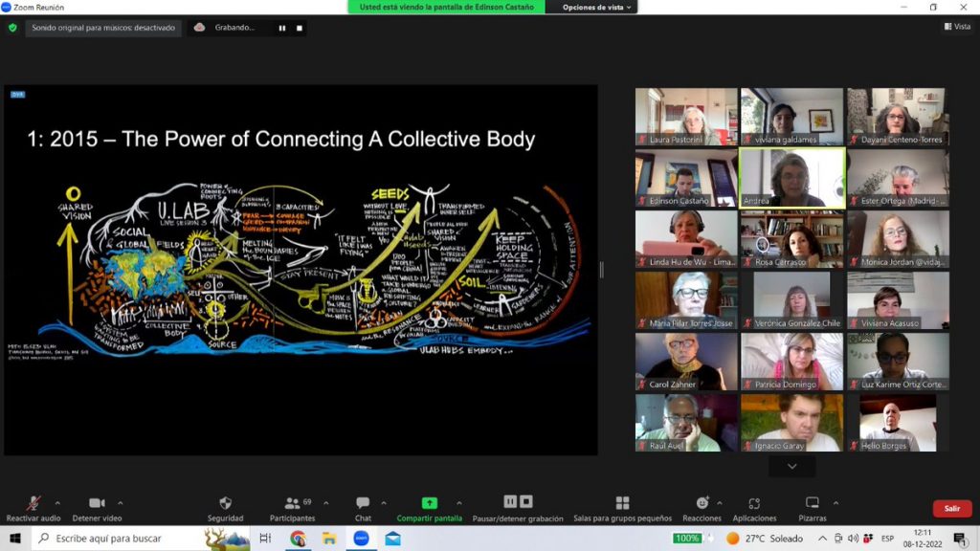The width and height of the screenshot is (980, 551).
Task: Open the Vista layout menu
Action: coord(956,27)
